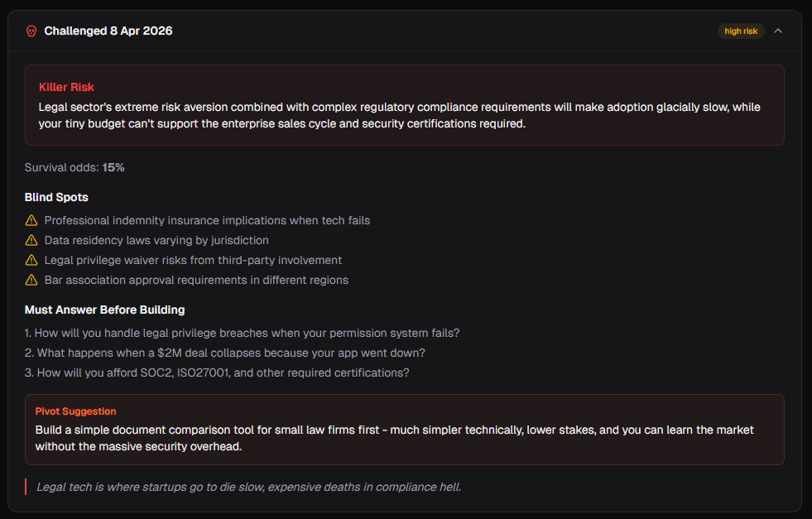
Task: Open the Killer Risk warning panel header
Action: coord(66,87)
